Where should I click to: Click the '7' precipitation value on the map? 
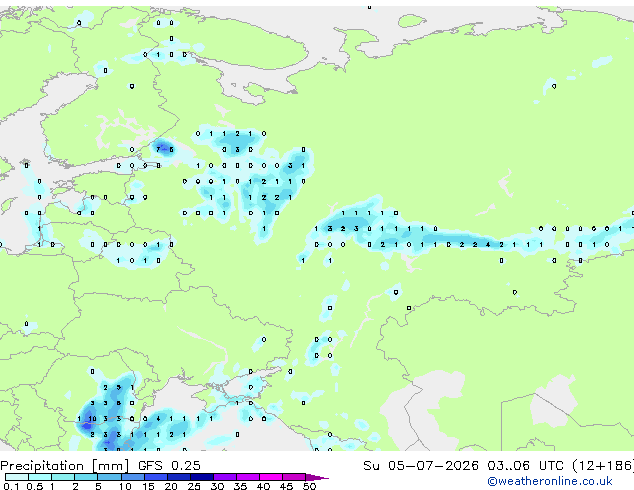(x=158, y=150)
